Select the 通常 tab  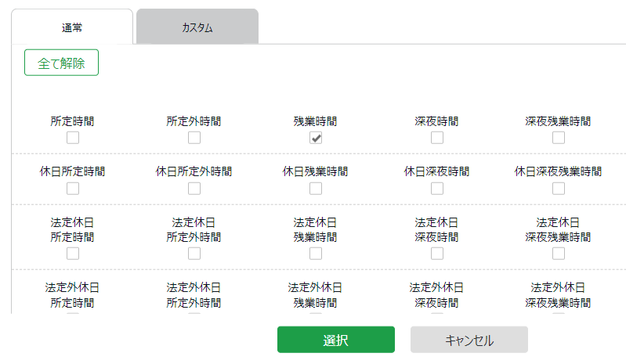pyautogui.click(x=72, y=27)
